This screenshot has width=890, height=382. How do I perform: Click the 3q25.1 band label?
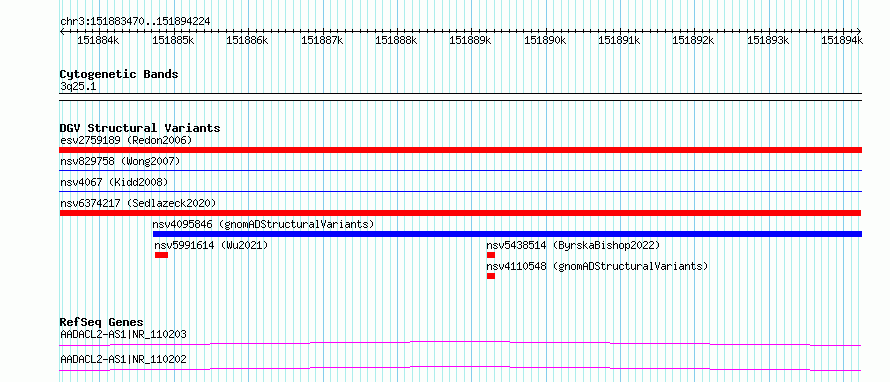[x=78, y=86]
